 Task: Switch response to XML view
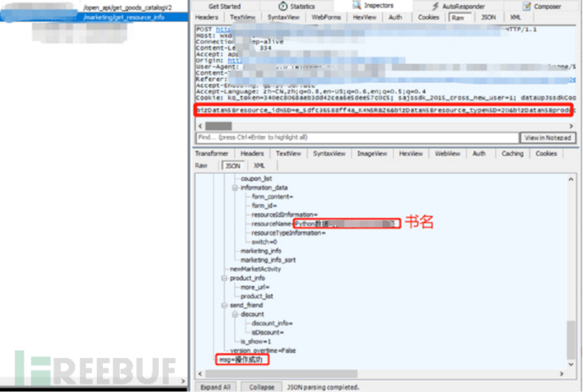click(259, 166)
